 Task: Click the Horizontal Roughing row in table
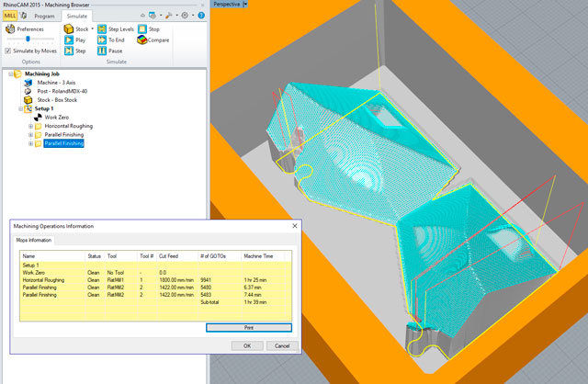pos(155,280)
